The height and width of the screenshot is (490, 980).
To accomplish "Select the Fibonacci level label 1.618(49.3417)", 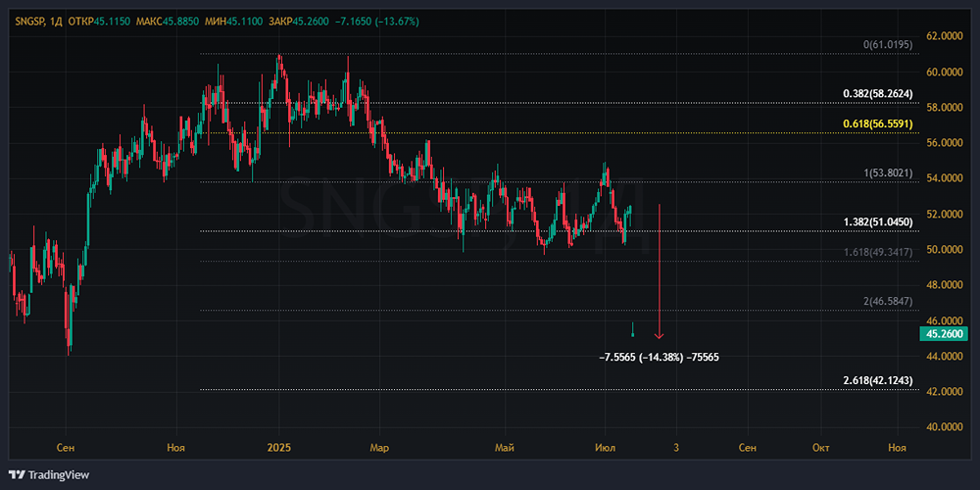I will tap(877, 252).
